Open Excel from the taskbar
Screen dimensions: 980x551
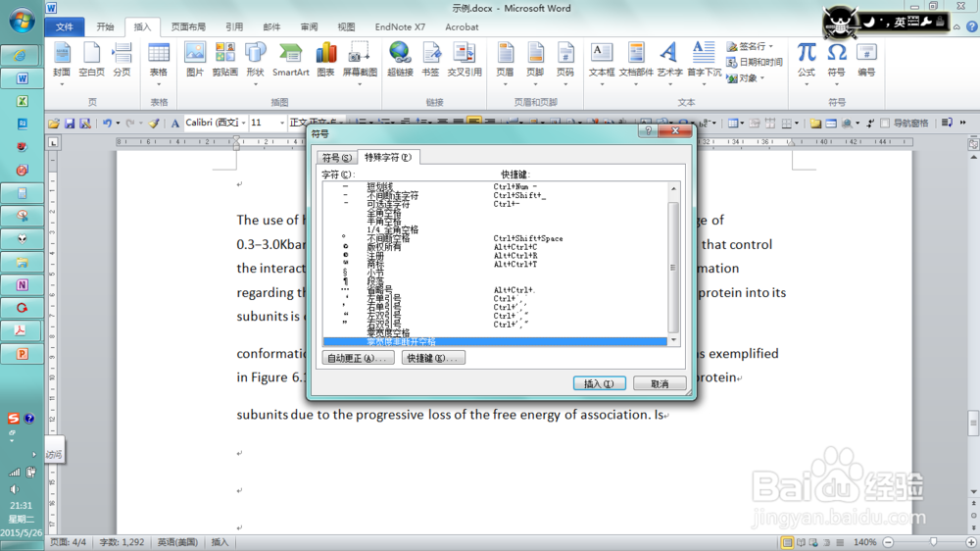[22, 101]
